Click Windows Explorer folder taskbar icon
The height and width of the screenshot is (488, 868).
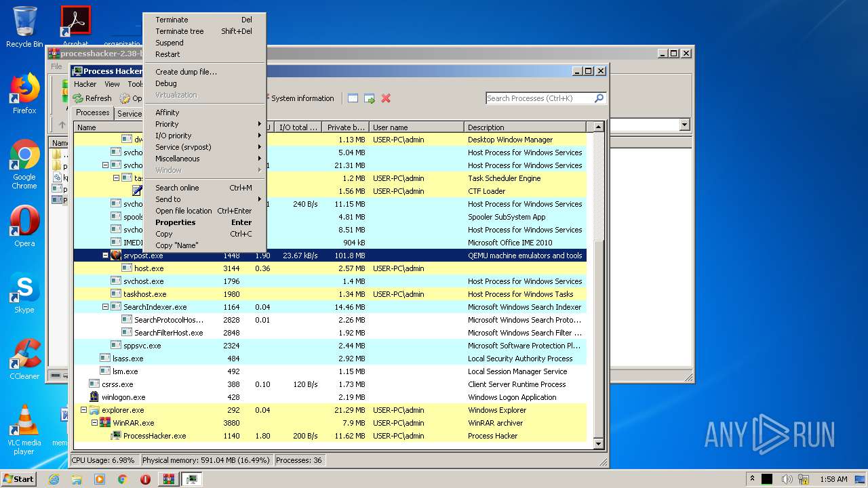coord(77,479)
